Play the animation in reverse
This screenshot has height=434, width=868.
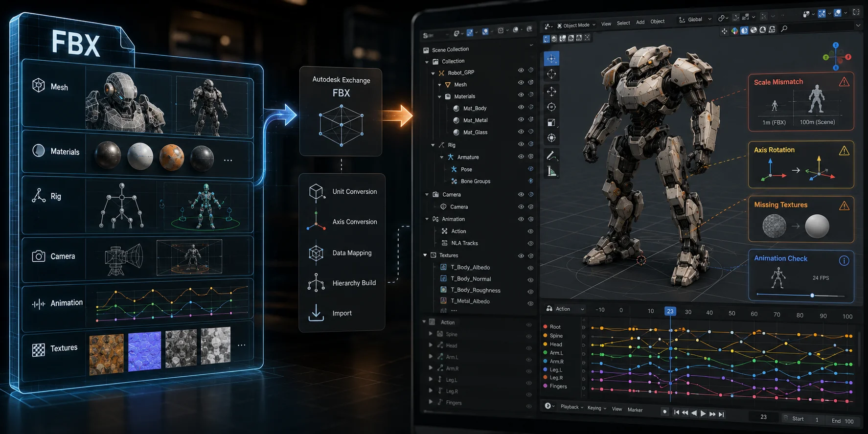694,413
